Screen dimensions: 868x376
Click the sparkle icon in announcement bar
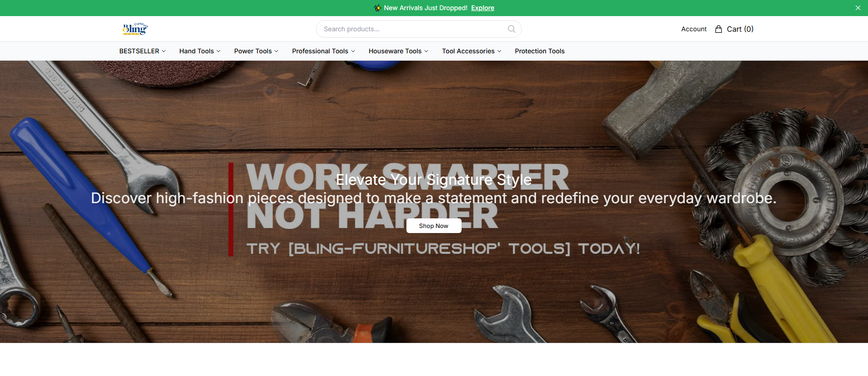pos(377,8)
